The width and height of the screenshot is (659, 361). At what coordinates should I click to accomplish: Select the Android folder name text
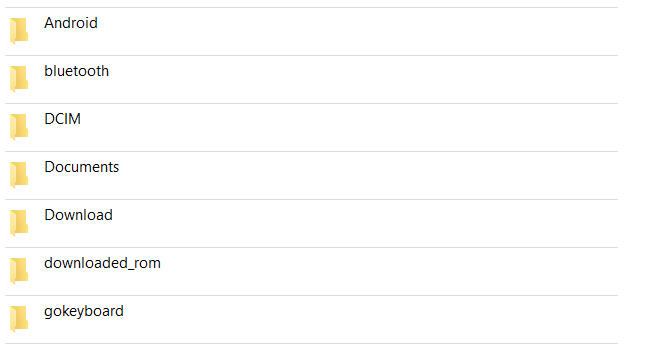(71, 23)
